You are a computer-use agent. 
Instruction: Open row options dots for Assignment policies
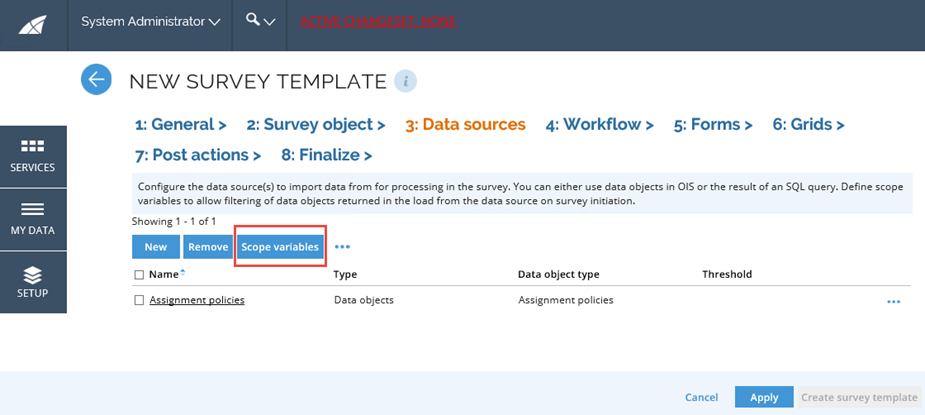point(894,302)
